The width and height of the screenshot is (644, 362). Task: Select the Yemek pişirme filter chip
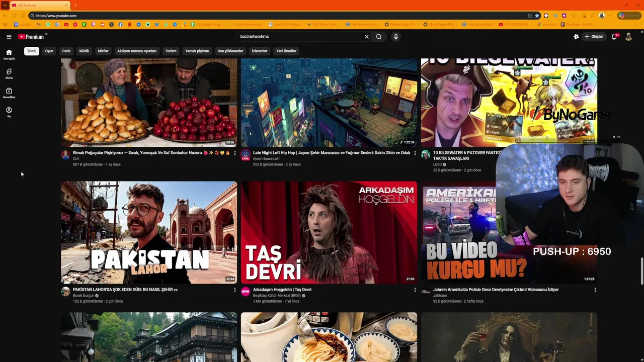click(197, 51)
